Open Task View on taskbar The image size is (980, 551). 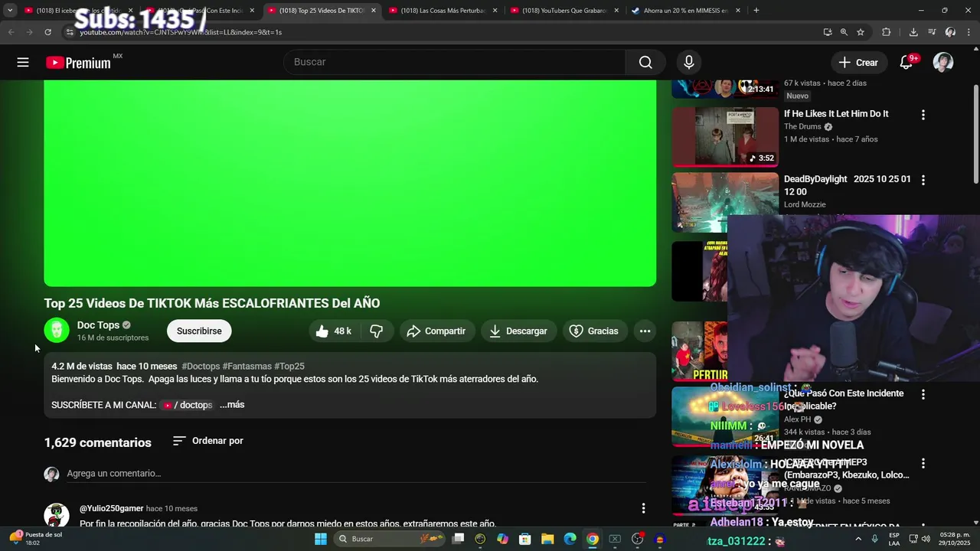[x=458, y=539]
